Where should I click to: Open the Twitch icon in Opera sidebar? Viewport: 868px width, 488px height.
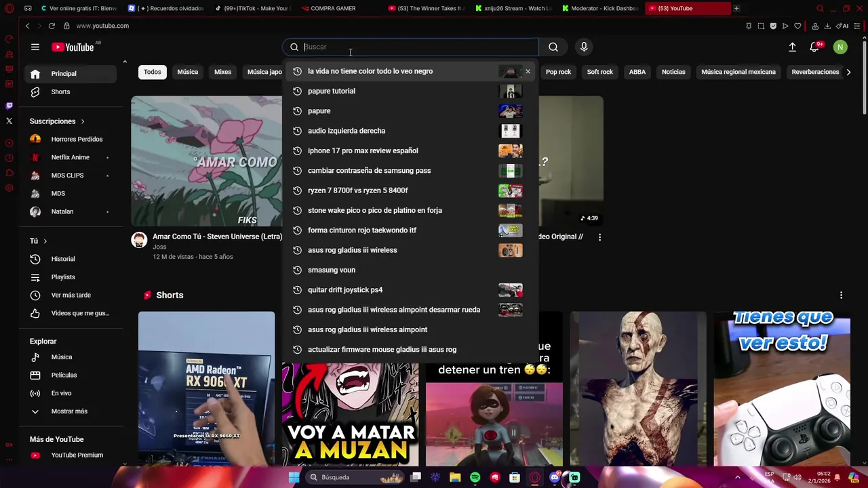[9, 106]
